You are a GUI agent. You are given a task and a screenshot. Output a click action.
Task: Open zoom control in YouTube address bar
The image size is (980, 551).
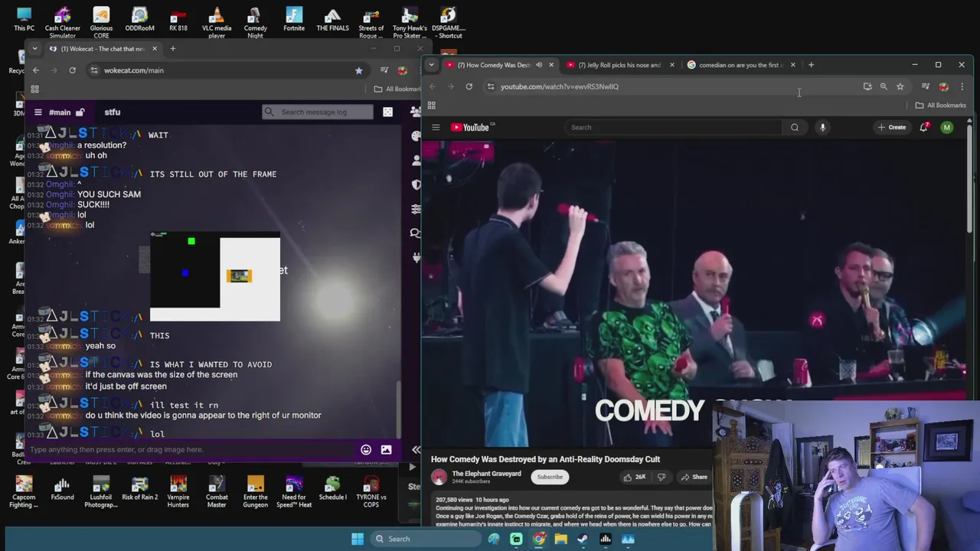(x=884, y=86)
